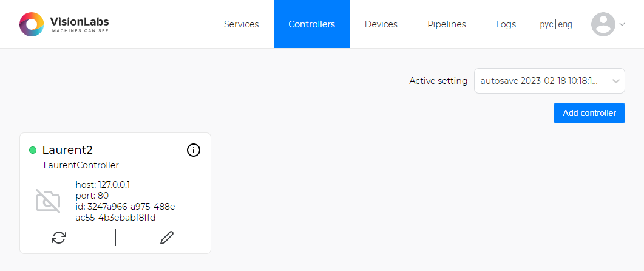
Task: Click the user avatar icon
Action: pyautogui.click(x=603, y=24)
